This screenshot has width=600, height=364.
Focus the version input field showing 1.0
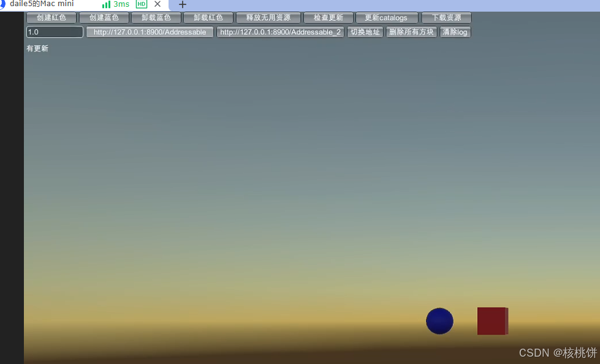pos(55,32)
